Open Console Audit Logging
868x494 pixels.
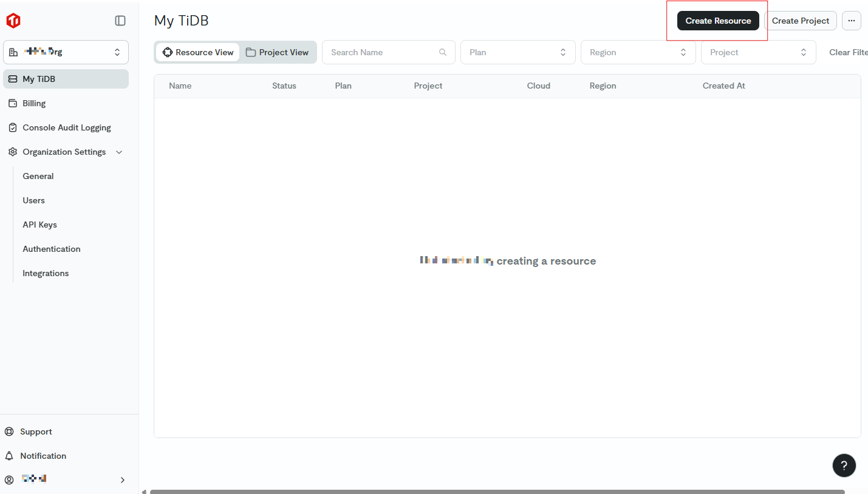[x=66, y=127]
